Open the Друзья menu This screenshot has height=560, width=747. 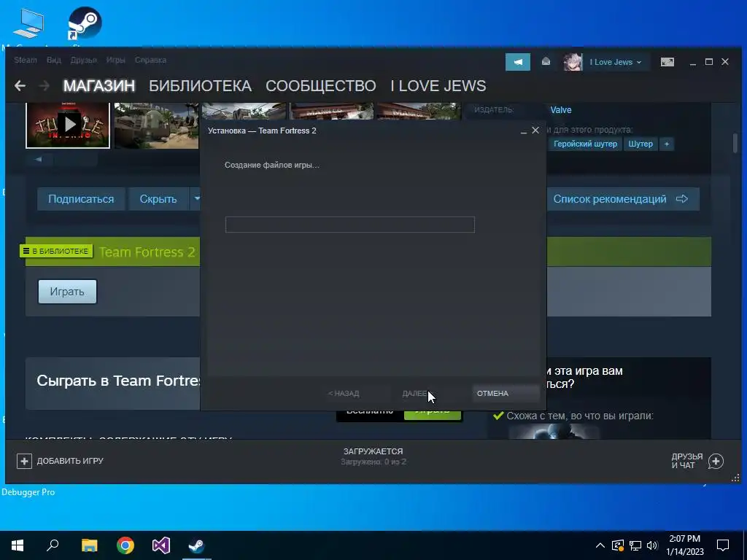[83, 60]
